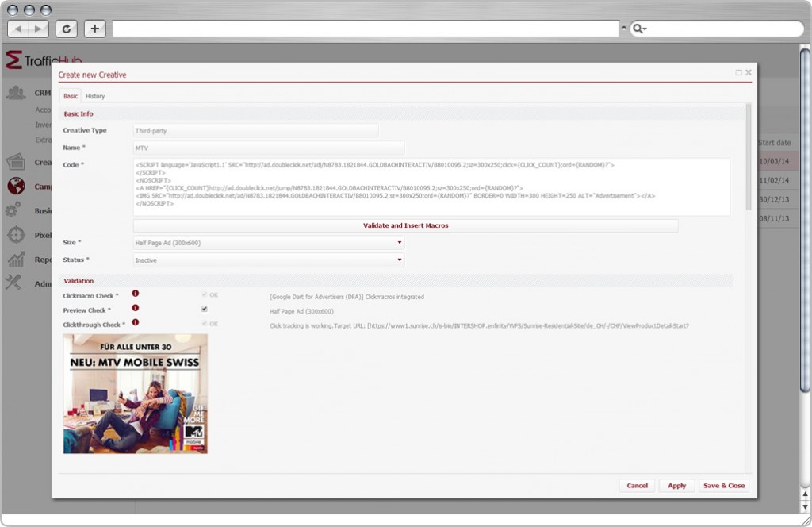Focus the Name field containing MTV
The width and height of the screenshot is (812, 527).
pos(269,148)
